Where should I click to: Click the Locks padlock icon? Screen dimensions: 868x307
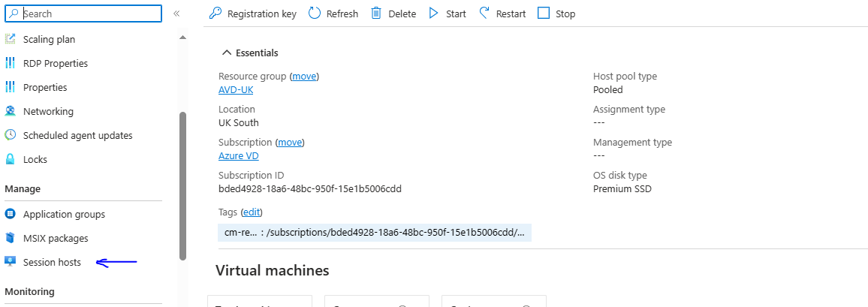coord(11,160)
